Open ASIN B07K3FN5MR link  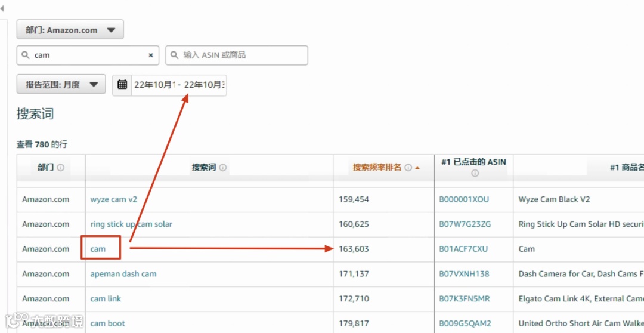coord(465,298)
